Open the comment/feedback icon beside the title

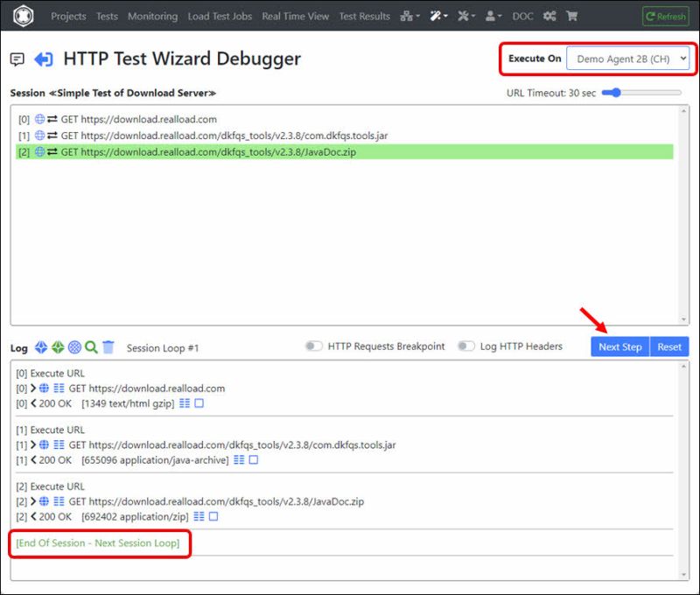(x=19, y=59)
